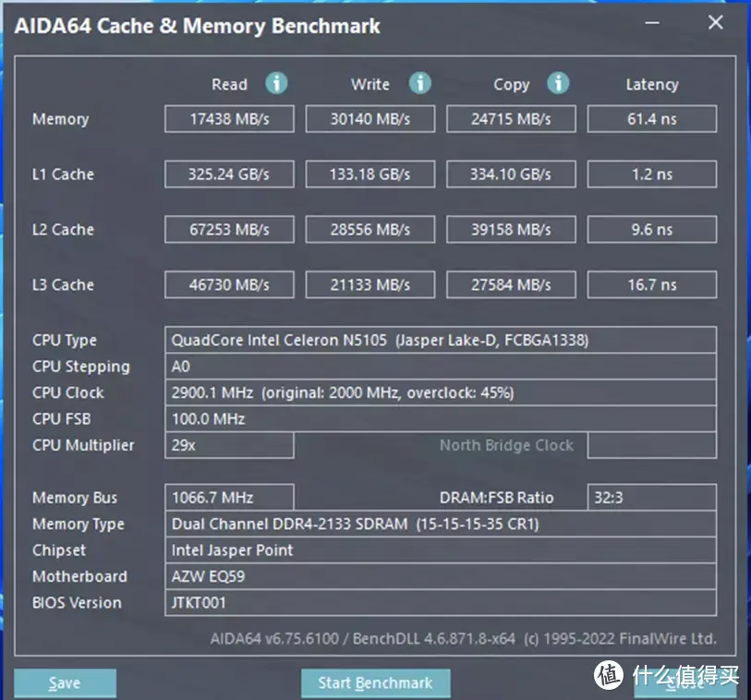Select L3 Cache latency 16.7 ns
751x700 pixels.
click(x=652, y=284)
